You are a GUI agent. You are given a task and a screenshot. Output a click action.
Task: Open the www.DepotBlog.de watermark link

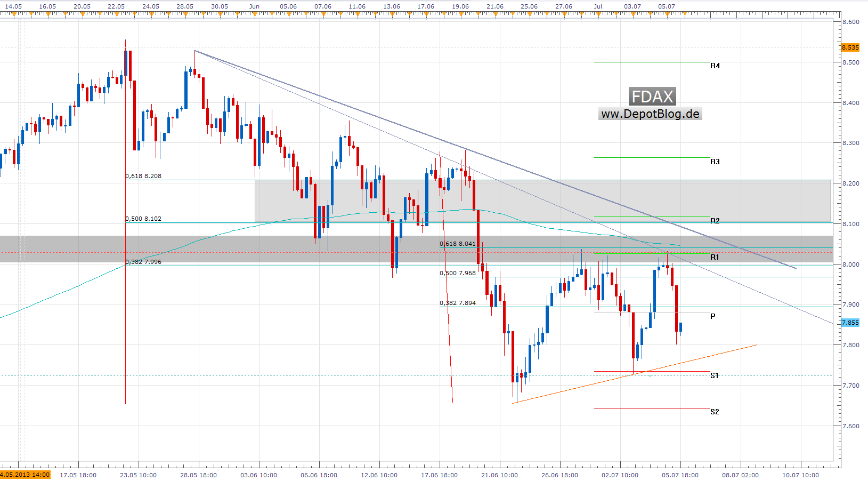click(x=650, y=114)
